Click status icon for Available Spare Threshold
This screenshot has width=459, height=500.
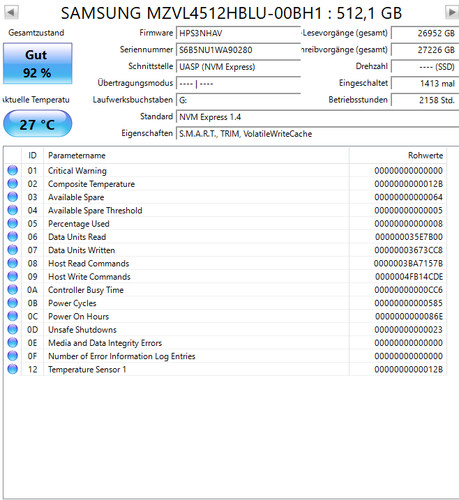[x=13, y=210]
